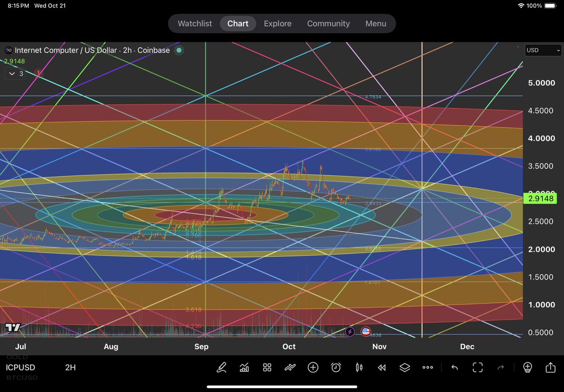Select the pen drawing tool
The image size is (564, 392).
coord(221,367)
